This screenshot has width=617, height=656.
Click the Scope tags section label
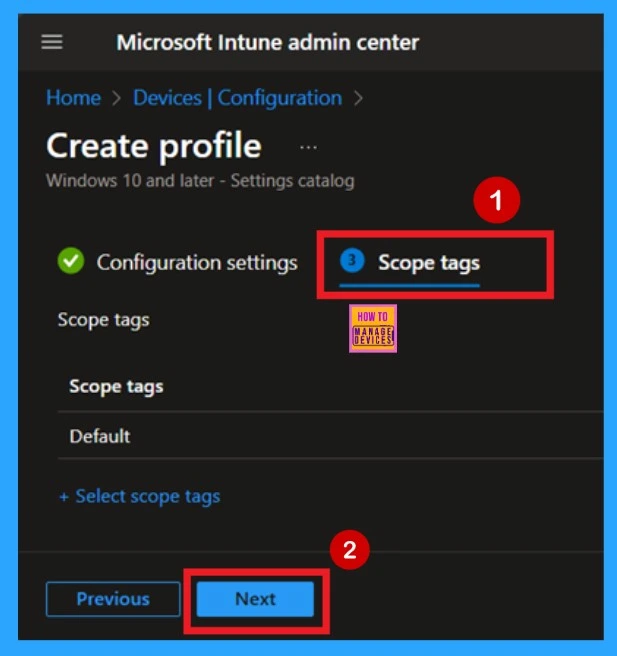click(103, 320)
